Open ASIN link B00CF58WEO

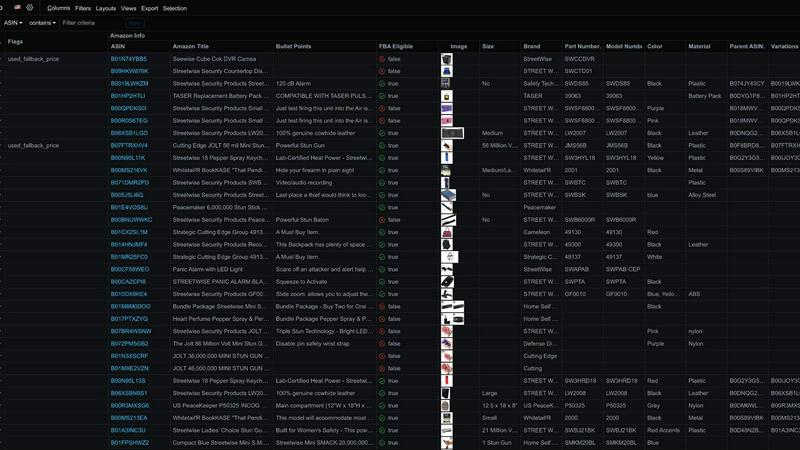(130, 269)
